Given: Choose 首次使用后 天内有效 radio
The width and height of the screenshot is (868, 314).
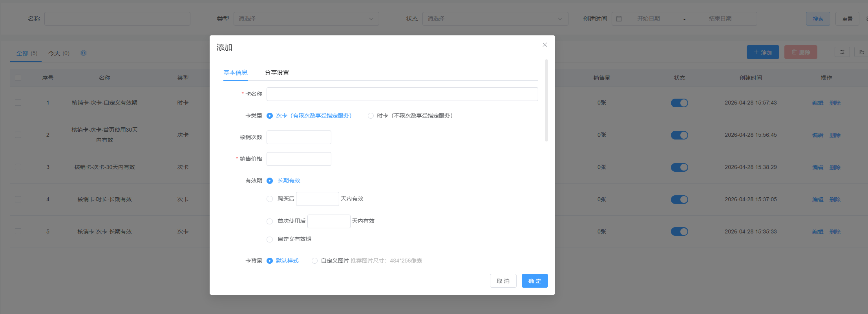Looking at the screenshot, I should coord(270,221).
